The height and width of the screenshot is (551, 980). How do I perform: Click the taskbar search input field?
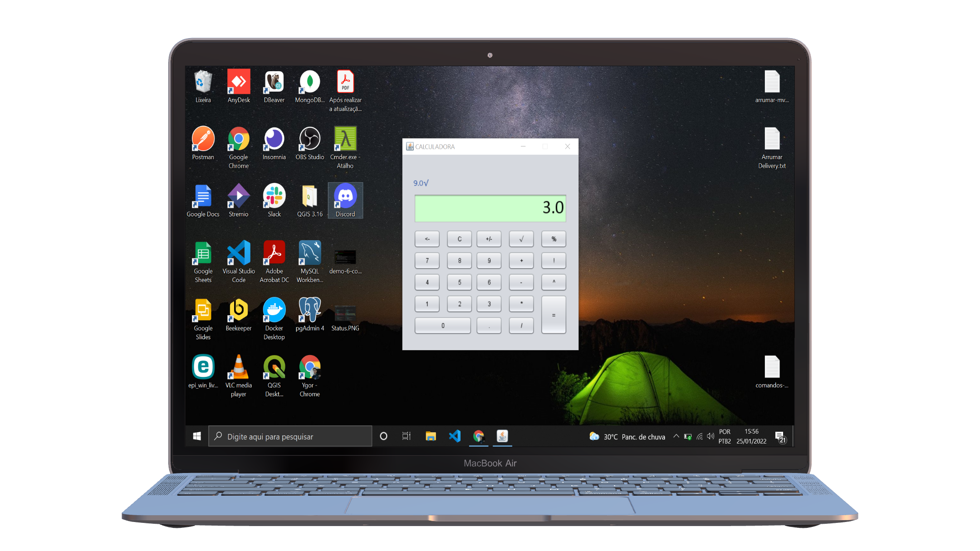(290, 436)
